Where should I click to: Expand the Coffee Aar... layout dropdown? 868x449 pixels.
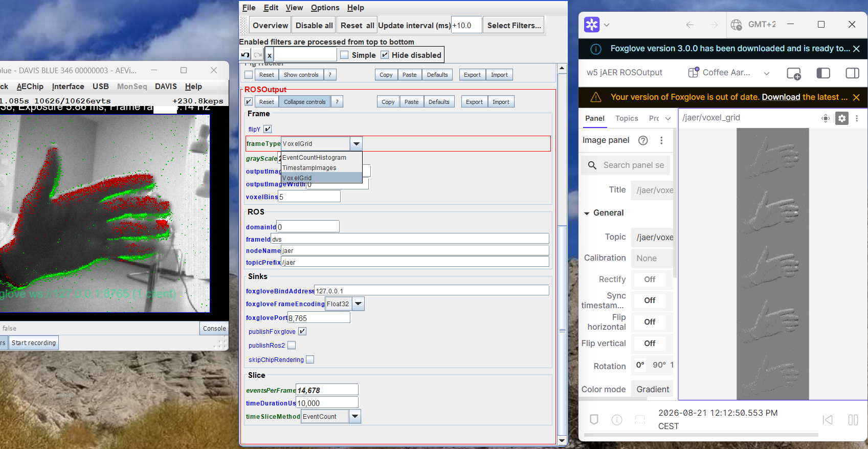click(x=767, y=73)
